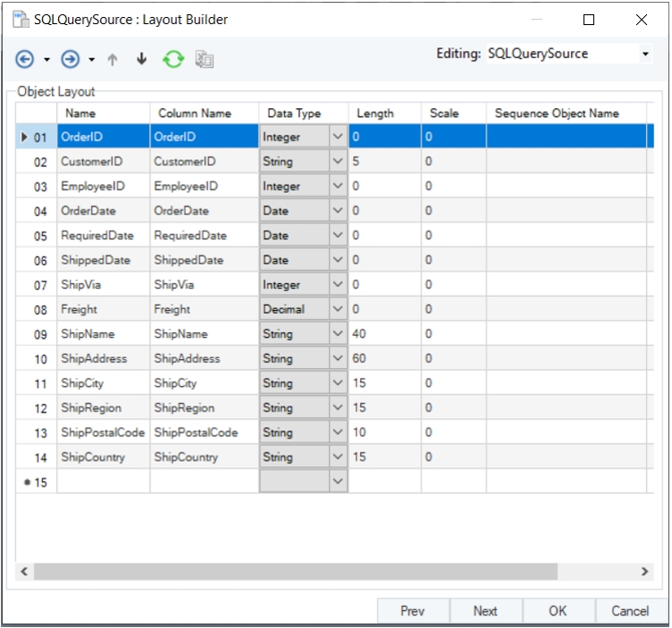
Task: Expand Data Type dropdown for ShipCountry row
Action: click(337, 457)
